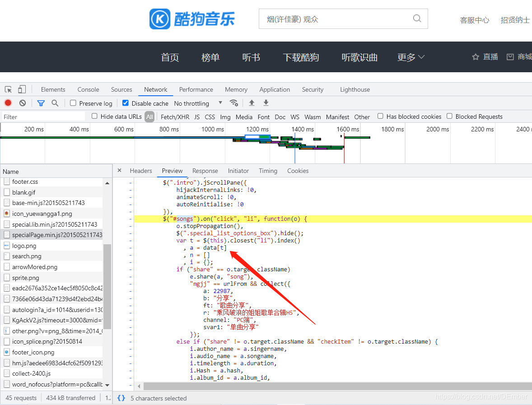Open the Performance tab
The width and height of the screenshot is (532, 405).
click(x=196, y=89)
